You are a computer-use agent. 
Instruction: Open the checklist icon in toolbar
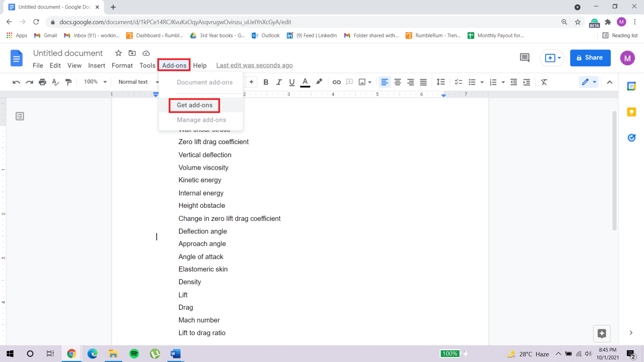coord(458,82)
